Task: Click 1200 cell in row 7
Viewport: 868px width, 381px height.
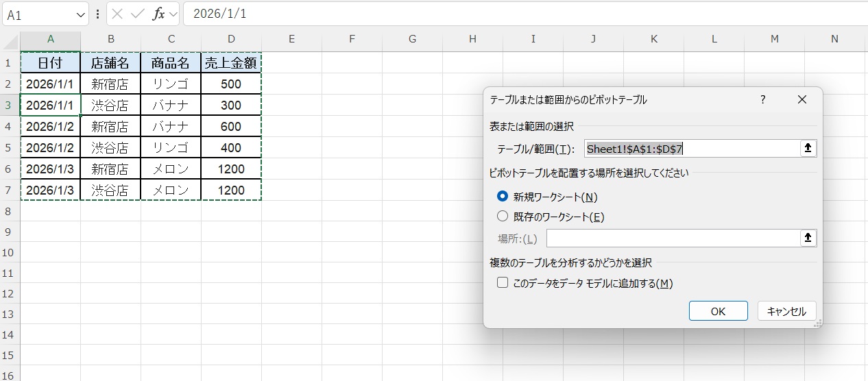Action: [x=231, y=190]
